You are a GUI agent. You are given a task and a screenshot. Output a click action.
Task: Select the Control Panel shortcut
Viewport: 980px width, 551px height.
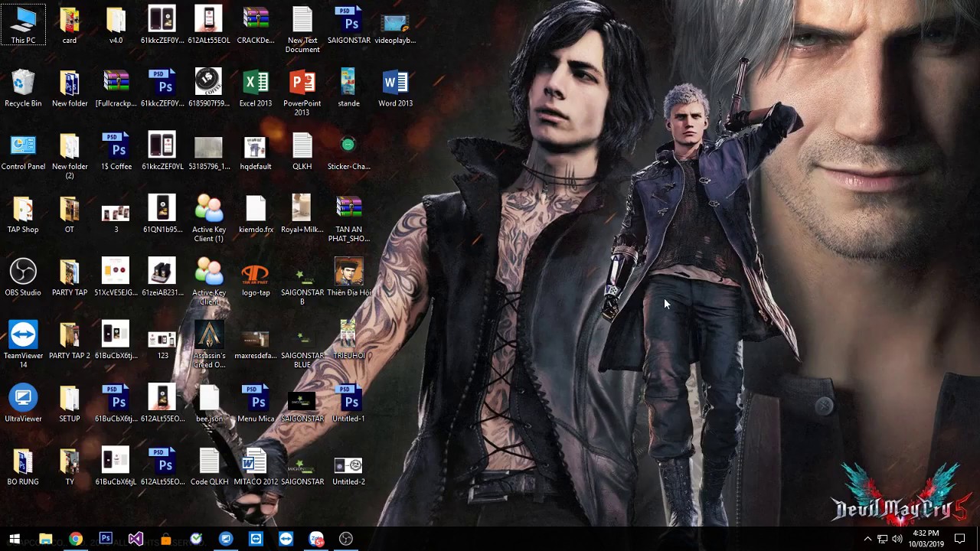click(x=23, y=152)
